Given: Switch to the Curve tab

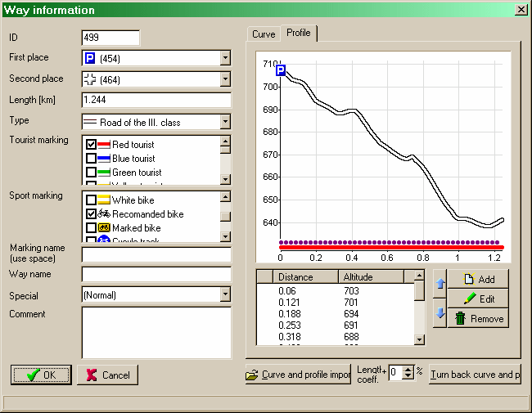Looking at the screenshot, I should coord(264,34).
